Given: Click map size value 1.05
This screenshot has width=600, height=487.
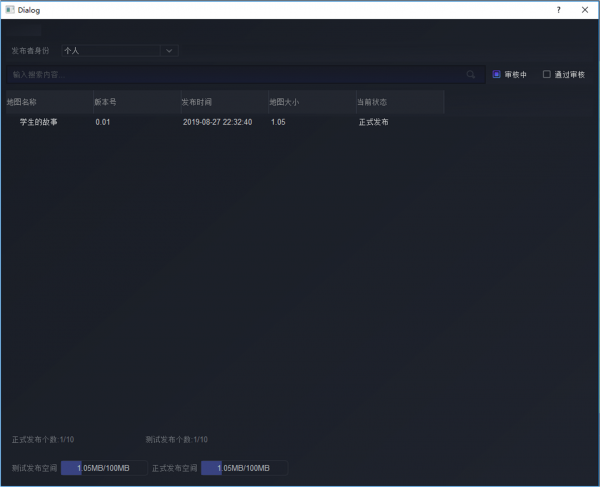Looking at the screenshot, I should [x=278, y=122].
